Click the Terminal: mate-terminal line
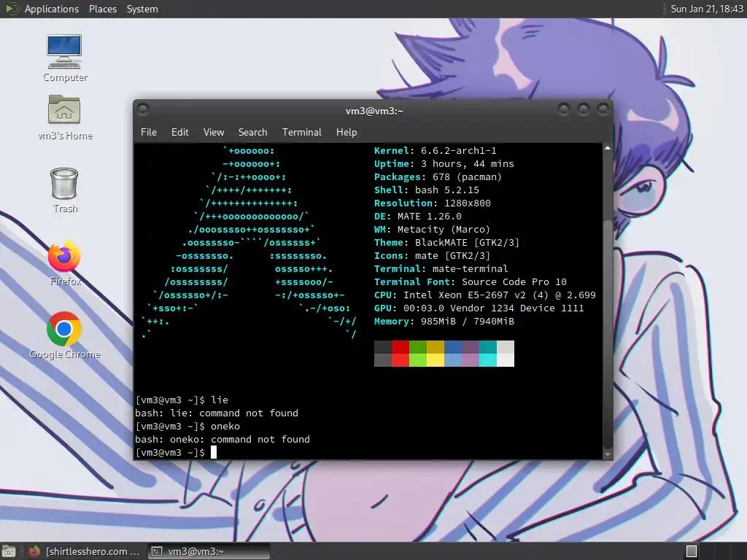 click(441, 268)
